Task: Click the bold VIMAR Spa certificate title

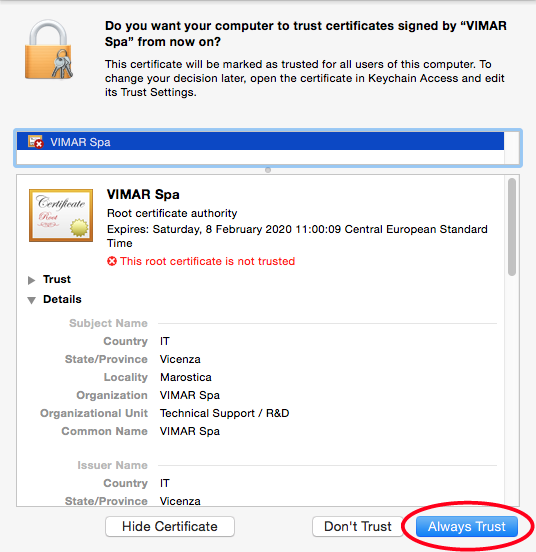Action: click(x=143, y=194)
